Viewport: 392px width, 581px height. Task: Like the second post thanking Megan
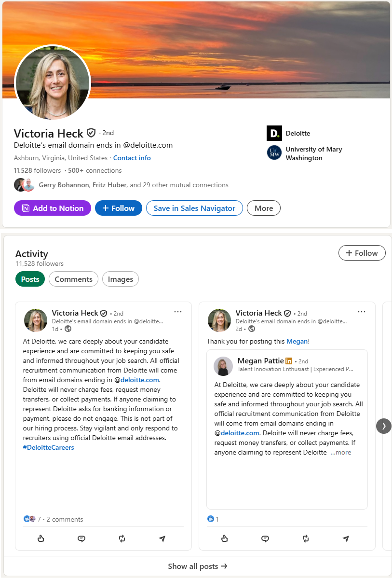[x=225, y=539]
